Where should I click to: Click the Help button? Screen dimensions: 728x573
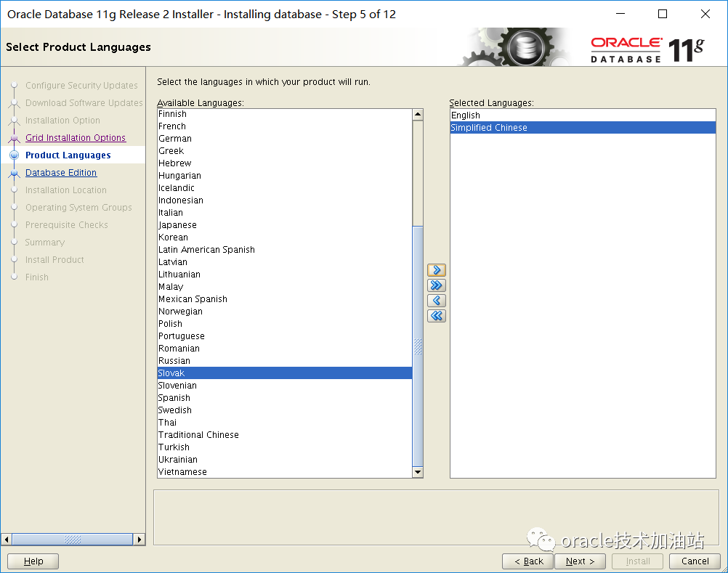(33, 561)
